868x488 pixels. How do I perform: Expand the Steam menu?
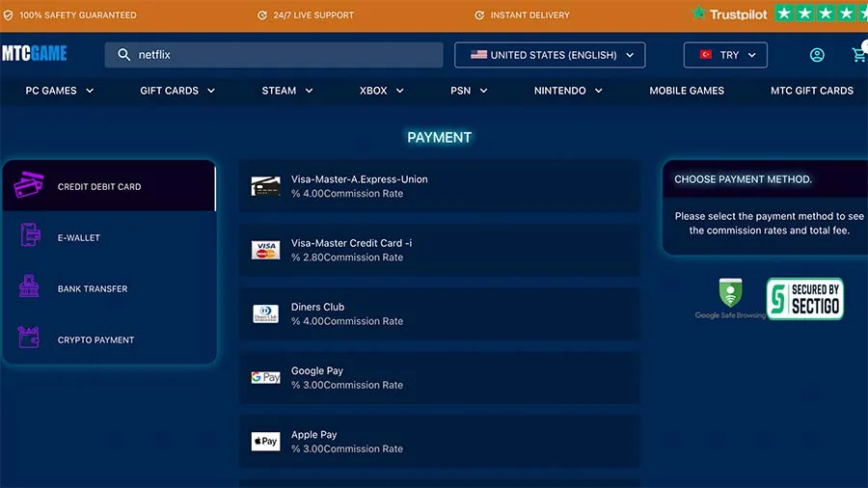pos(287,91)
